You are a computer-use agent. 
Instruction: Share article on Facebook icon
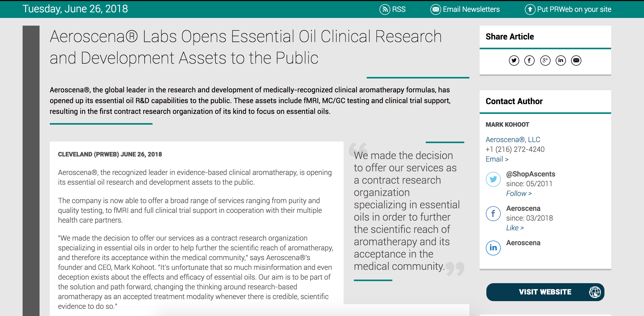pos(529,61)
